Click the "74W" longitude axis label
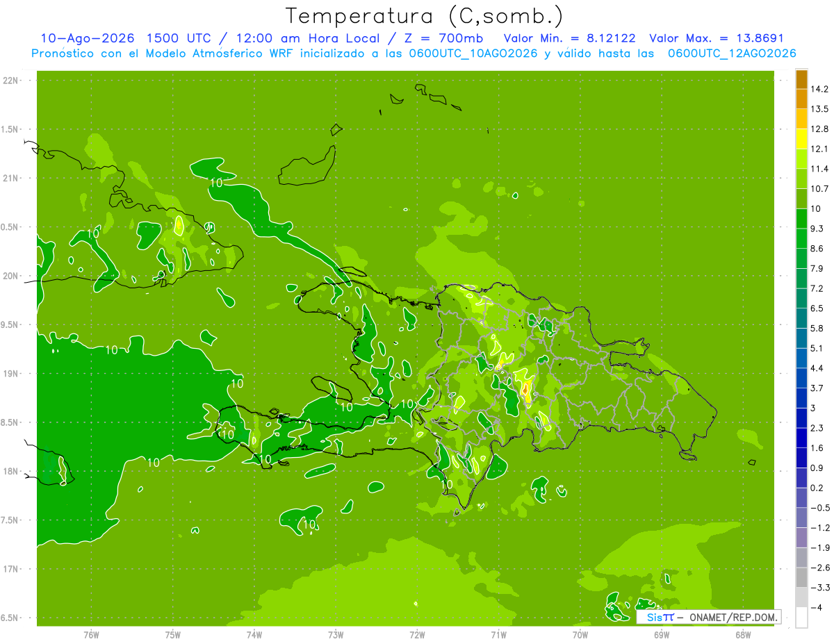Image resolution: width=834 pixels, height=644 pixels. (254, 634)
